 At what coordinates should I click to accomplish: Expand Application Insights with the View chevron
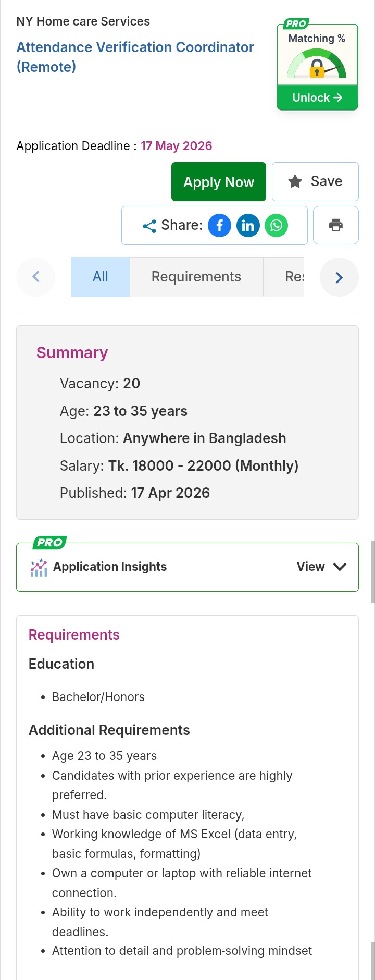[340, 567]
